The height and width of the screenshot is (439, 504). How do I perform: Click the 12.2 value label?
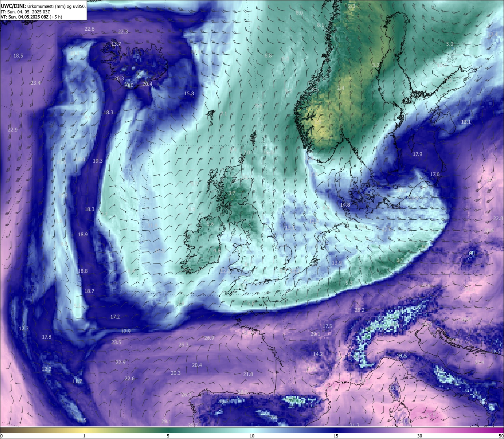tap(46, 369)
